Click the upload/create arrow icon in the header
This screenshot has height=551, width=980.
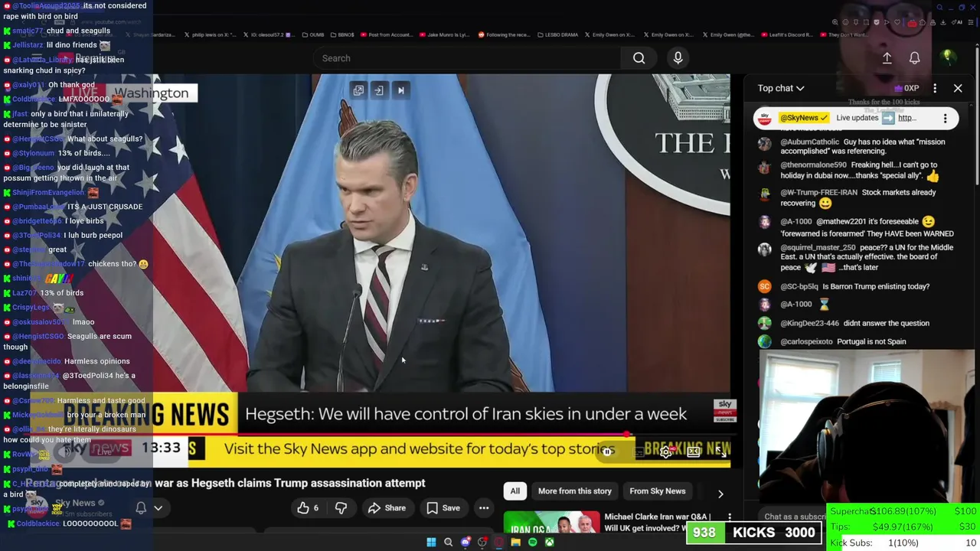(x=887, y=58)
